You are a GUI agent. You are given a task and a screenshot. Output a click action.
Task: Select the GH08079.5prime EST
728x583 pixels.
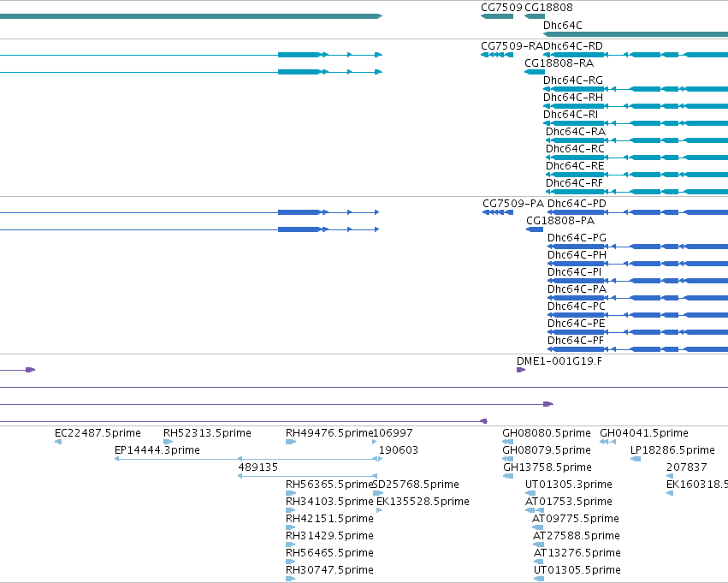pyautogui.click(x=508, y=459)
